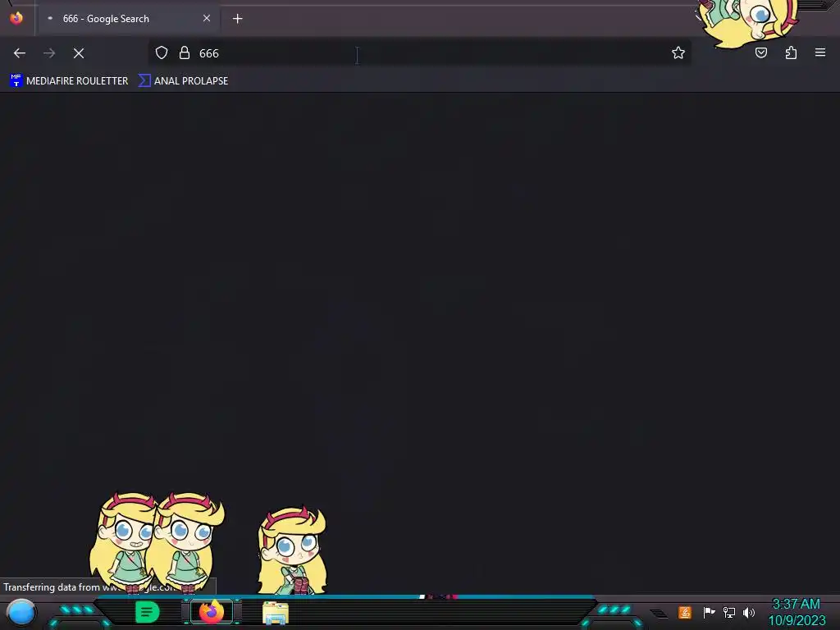
Task: Click the date 10/9/2023 on the taskbar
Action: pos(797,620)
